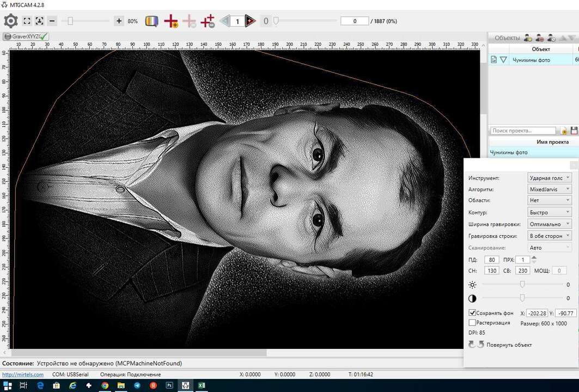The image size is (579, 392).
Task: Open settings via the gear icon
Action: coord(11,21)
